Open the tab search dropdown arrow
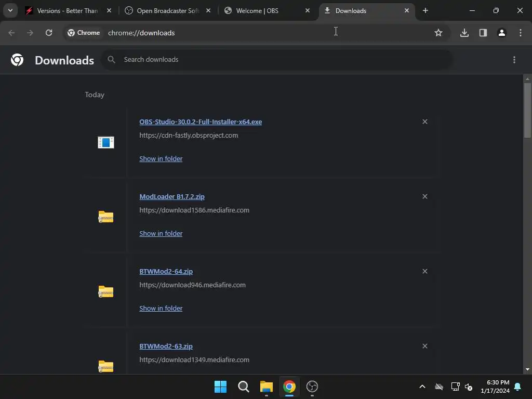This screenshot has width=532, height=399. tap(10, 10)
